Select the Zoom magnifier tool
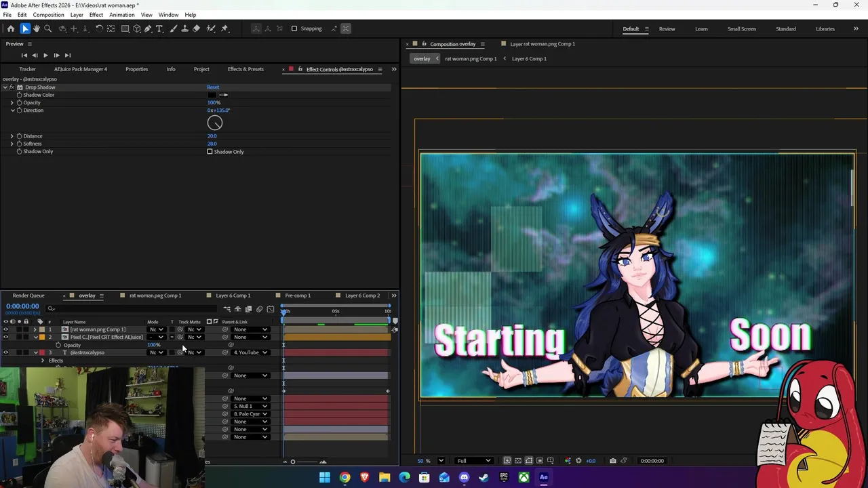 pos(48,28)
